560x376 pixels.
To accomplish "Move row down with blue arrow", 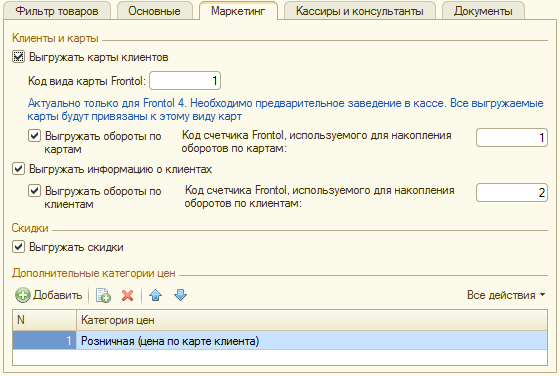I will click(180, 295).
